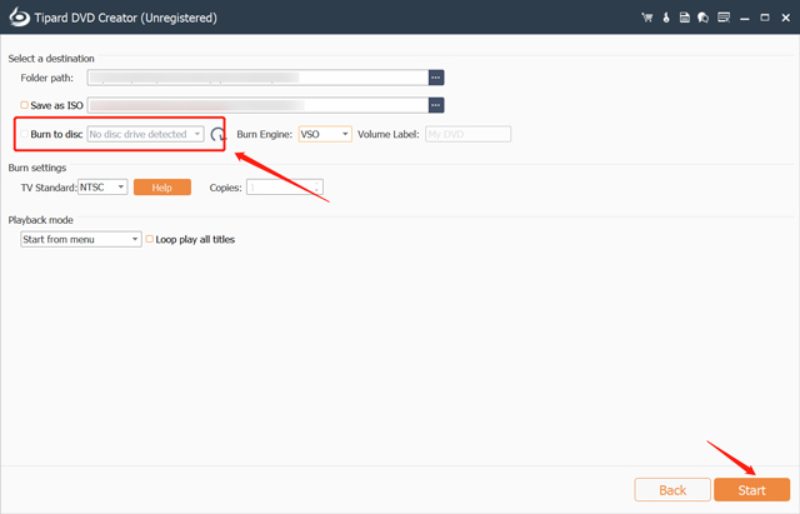Click the key register icon
The width and height of the screenshot is (800, 514).
pos(666,17)
